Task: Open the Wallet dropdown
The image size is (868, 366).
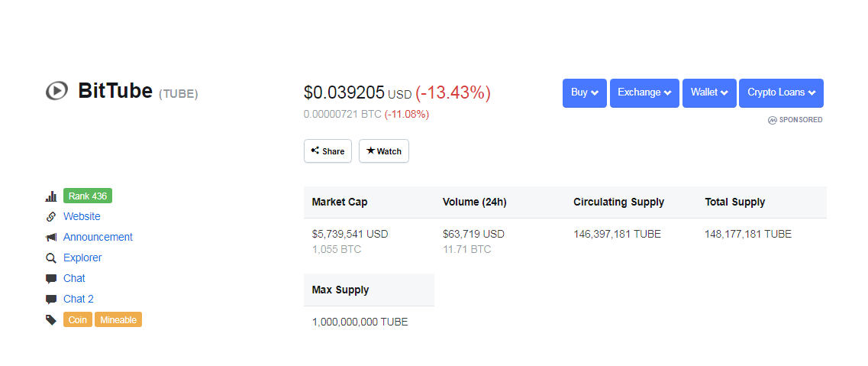Action: tap(709, 92)
